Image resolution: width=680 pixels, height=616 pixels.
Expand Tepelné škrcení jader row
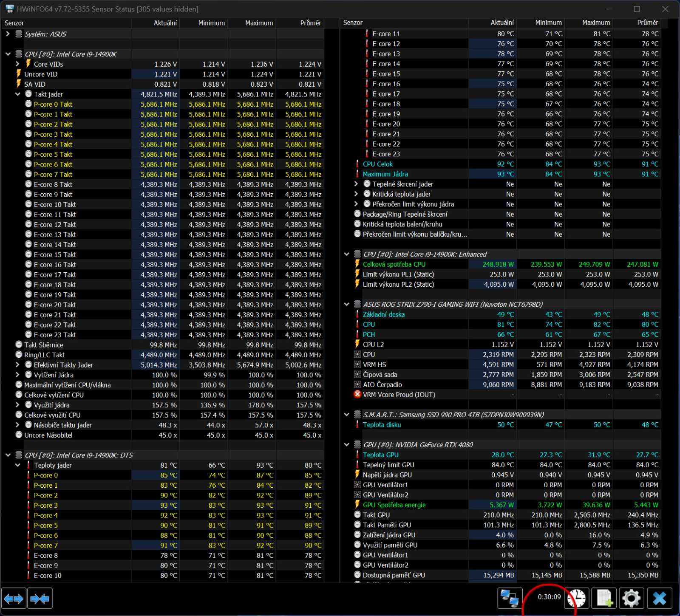click(356, 184)
